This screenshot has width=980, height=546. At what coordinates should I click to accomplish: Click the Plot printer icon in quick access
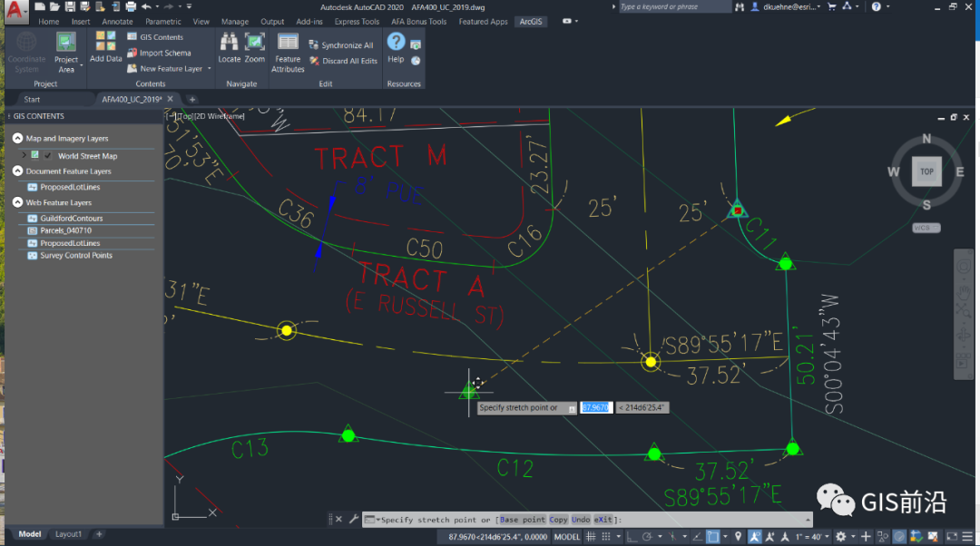click(130, 6)
